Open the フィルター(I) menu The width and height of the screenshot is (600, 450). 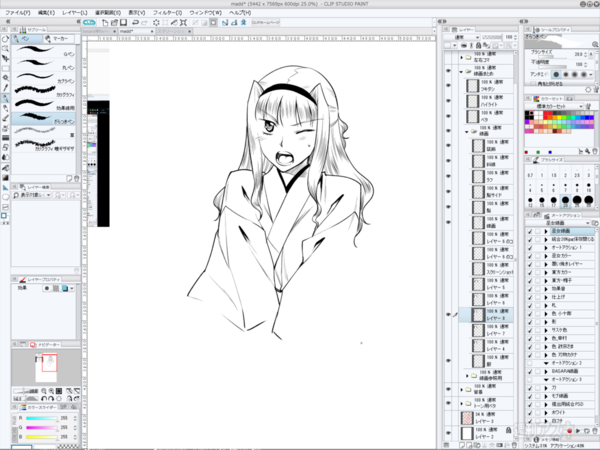[167, 13]
